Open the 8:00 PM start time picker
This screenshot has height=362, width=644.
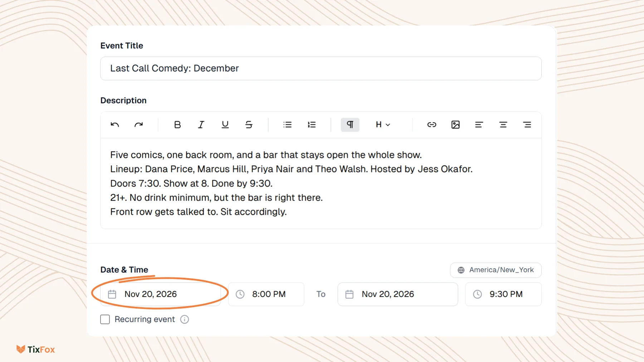(x=266, y=294)
